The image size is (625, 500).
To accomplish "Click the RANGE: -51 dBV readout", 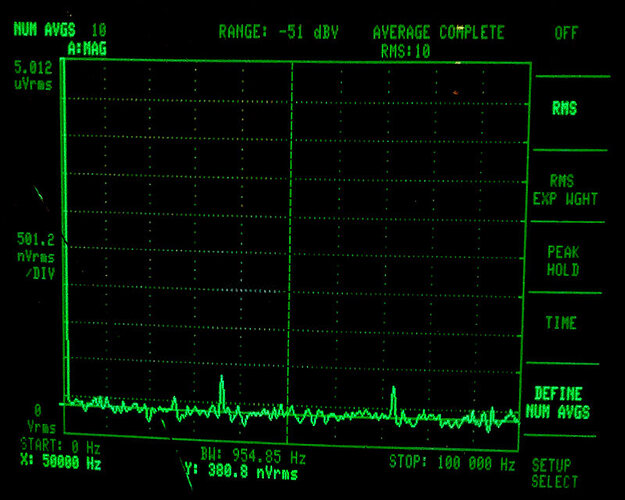I will point(281,32).
